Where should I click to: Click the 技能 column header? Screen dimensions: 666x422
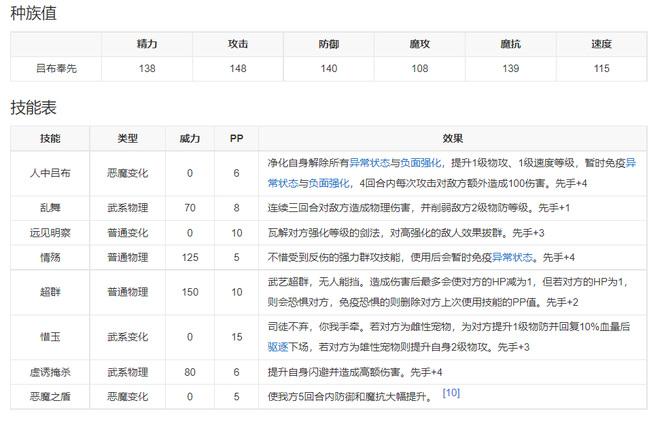point(50,138)
